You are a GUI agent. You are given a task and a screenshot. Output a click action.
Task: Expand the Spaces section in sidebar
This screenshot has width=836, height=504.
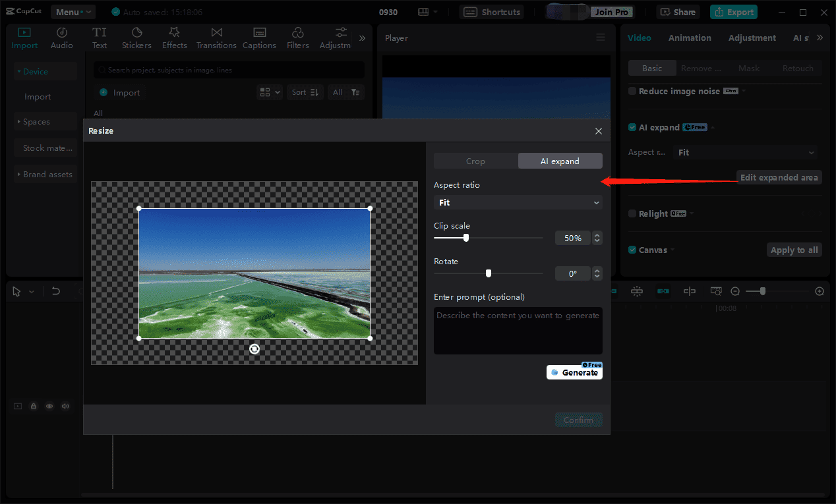coord(37,122)
